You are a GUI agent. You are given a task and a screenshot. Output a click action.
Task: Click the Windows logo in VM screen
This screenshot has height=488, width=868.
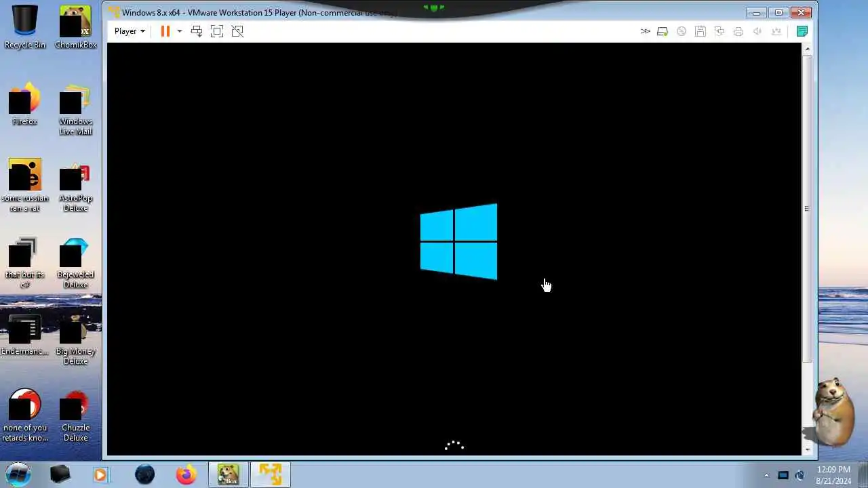pos(458,241)
